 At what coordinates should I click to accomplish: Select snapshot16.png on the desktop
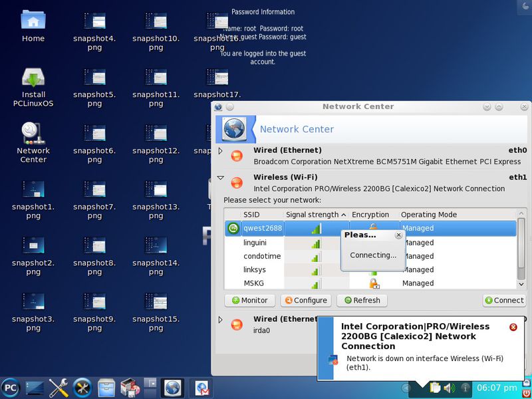(x=217, y=31)
